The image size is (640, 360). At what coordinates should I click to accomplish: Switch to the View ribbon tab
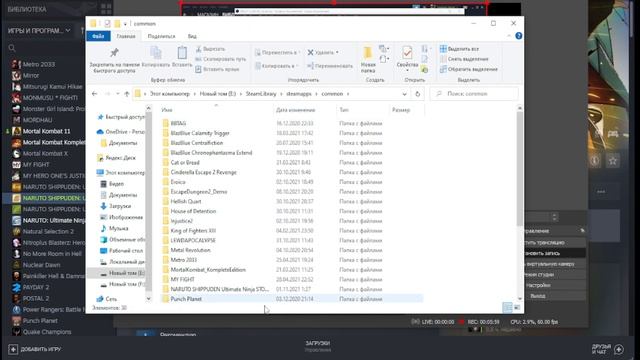click(192, 36)
